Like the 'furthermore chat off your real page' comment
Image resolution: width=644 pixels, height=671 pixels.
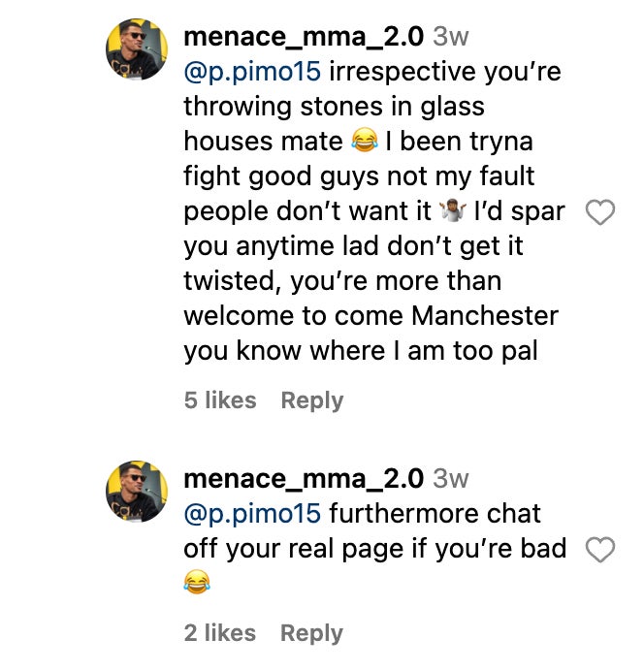[x=601, y=550]
